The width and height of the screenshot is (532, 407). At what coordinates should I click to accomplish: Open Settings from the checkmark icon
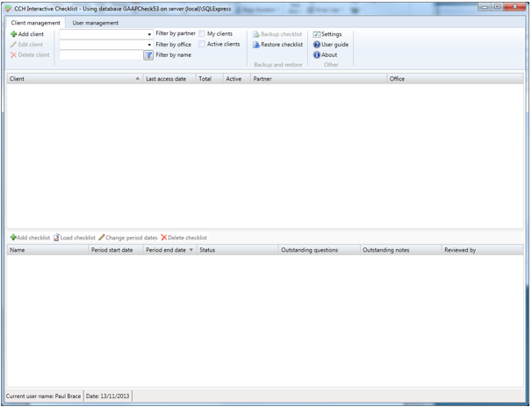317,34
